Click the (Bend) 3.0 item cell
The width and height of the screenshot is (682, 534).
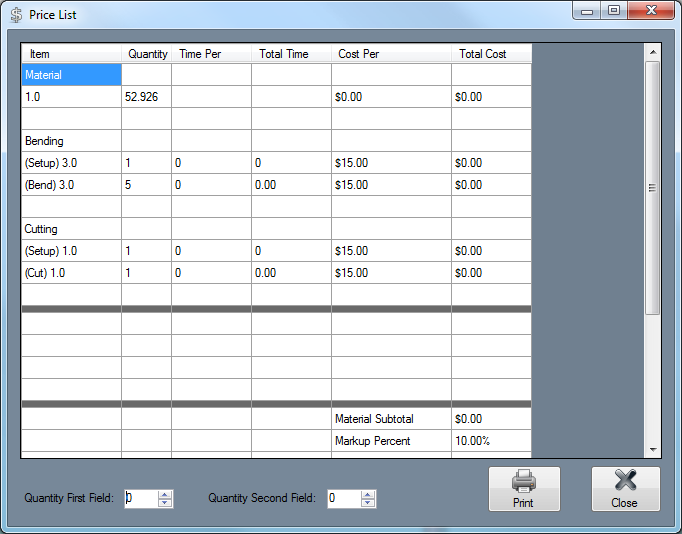tap(71, 185)
